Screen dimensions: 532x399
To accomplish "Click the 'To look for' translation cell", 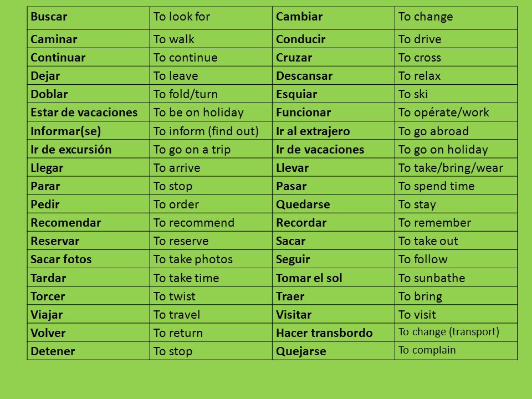I will point(211,18).
